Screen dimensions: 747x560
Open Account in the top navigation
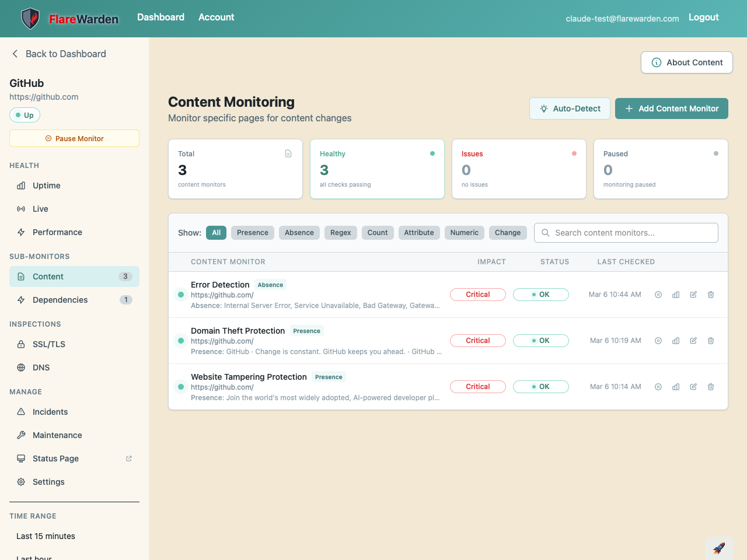pyautogui.click(x=216, y=17)
